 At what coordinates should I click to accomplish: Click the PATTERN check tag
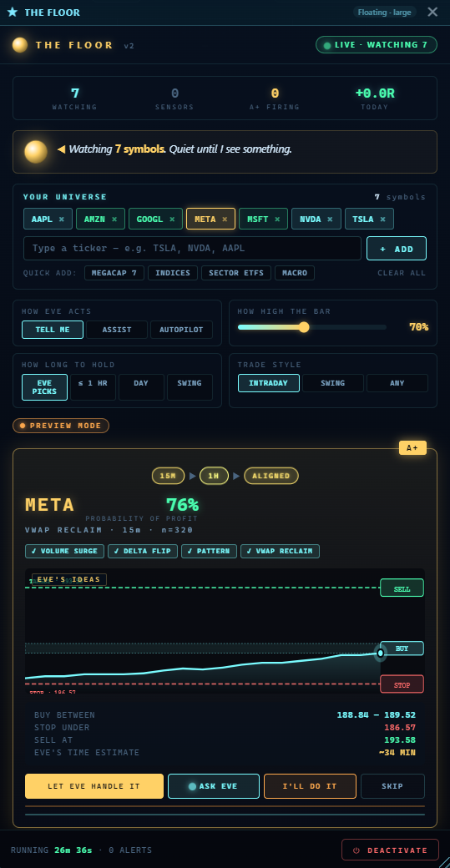(x=210, y=551)
